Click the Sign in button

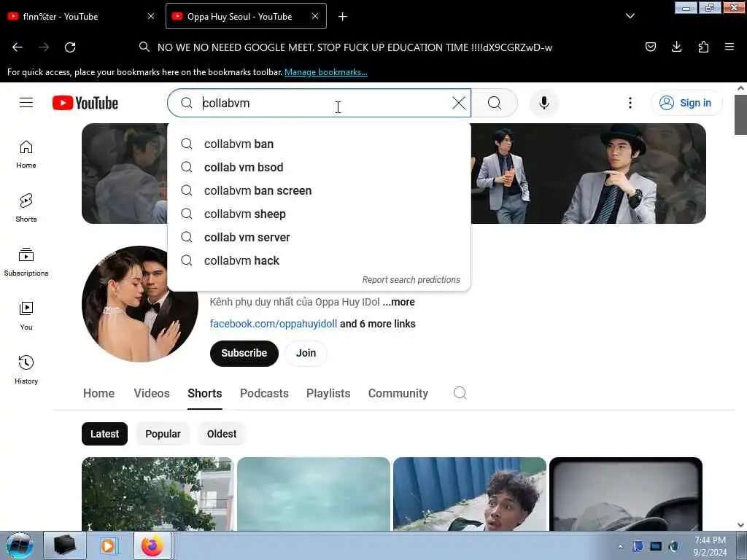tap(686, 103)
